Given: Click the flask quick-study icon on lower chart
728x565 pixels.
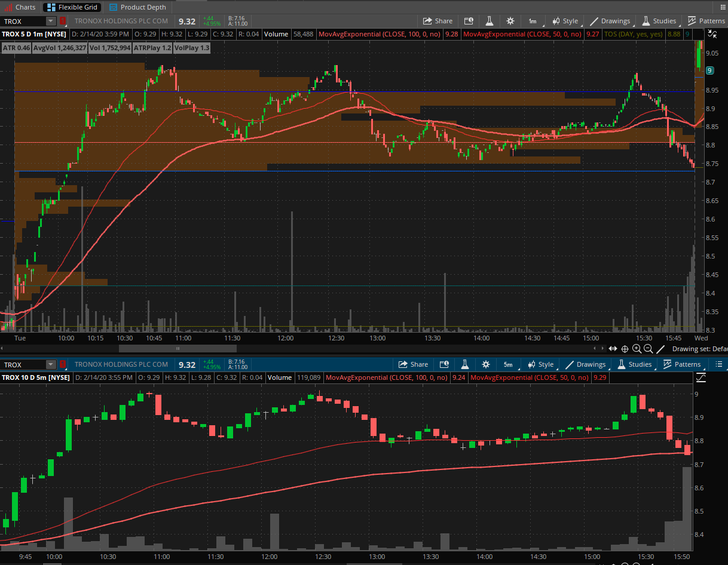Looking at the screenshot, I should point(465,364).
